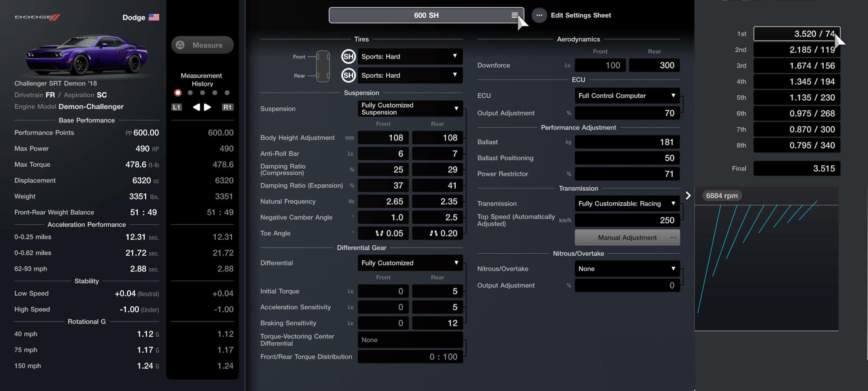
Task: Open the Transmission dropdown
Action: coord(627,203)
